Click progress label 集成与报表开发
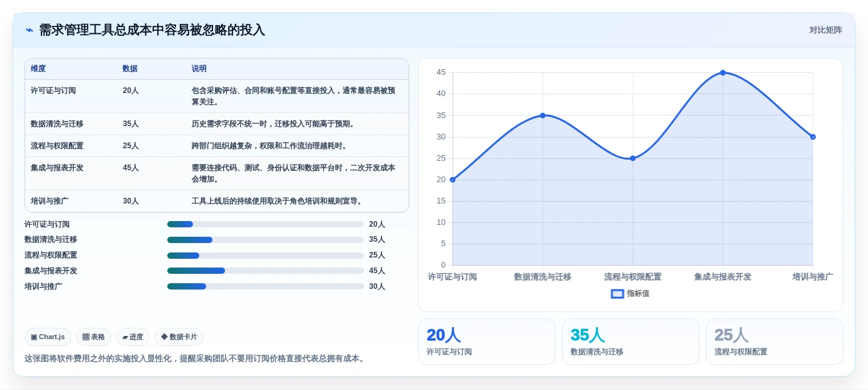Viewport: 868px width, 390px height. (x=51, y=271)
